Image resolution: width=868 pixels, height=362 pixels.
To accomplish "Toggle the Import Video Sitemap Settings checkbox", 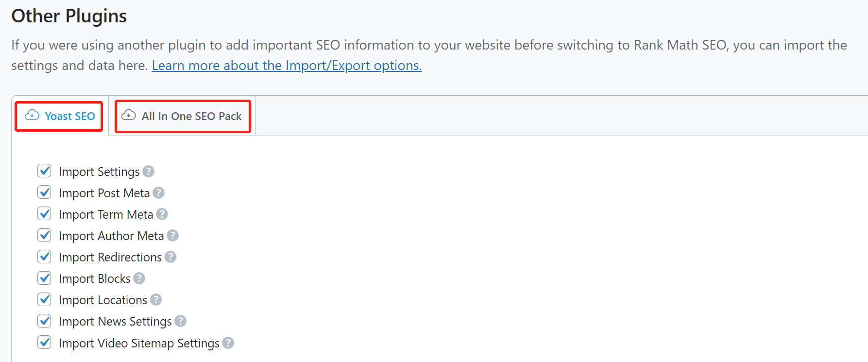I will [x=45, y=343].
